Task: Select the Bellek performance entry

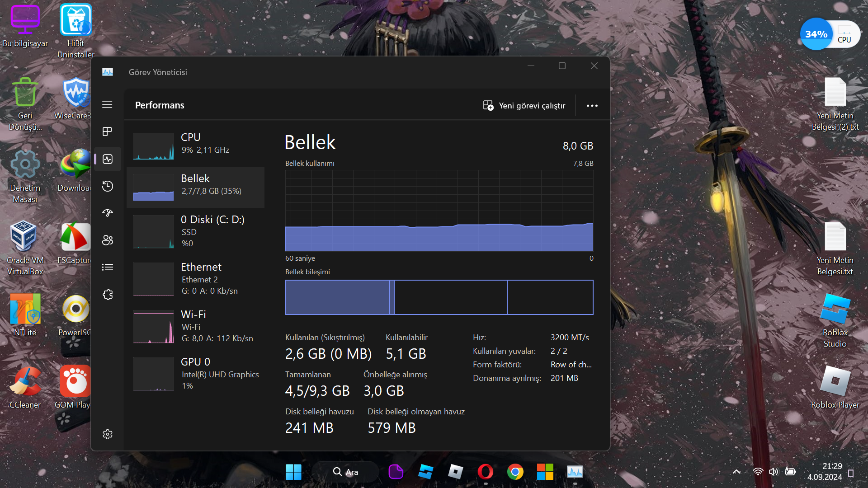Action: tap(196, 187)
